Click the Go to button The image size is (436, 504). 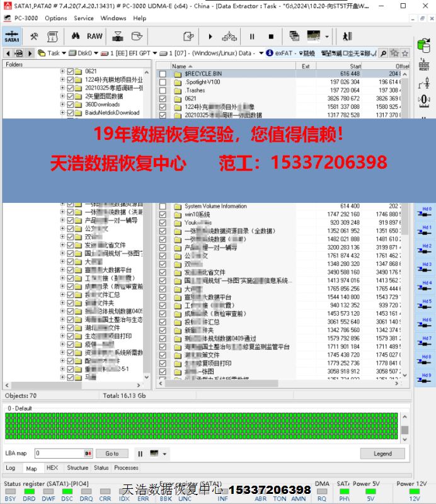click(112, 454)
